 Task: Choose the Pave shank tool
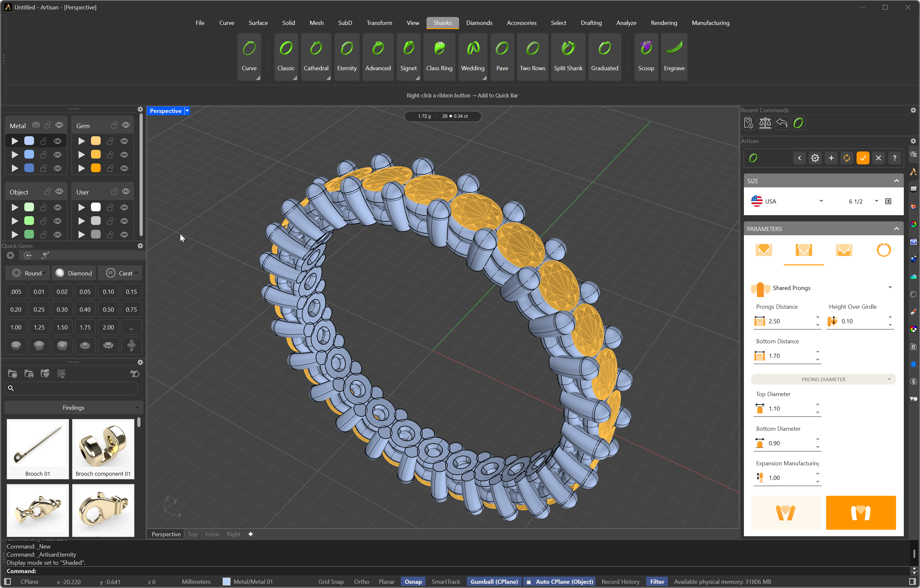(502, 57)
